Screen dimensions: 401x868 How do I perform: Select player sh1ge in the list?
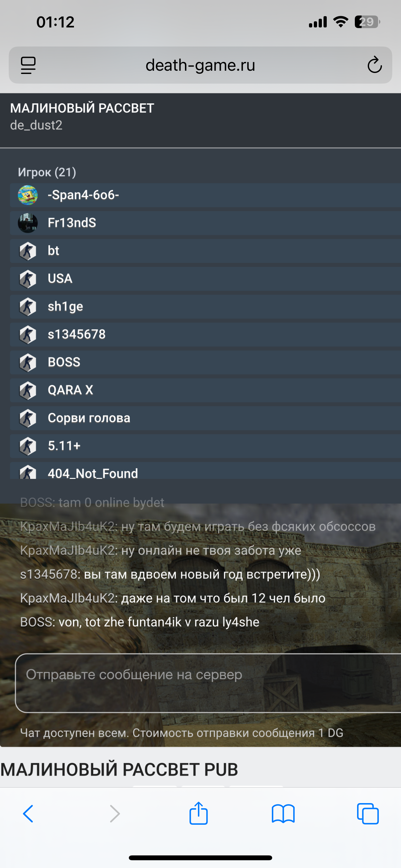206,307
